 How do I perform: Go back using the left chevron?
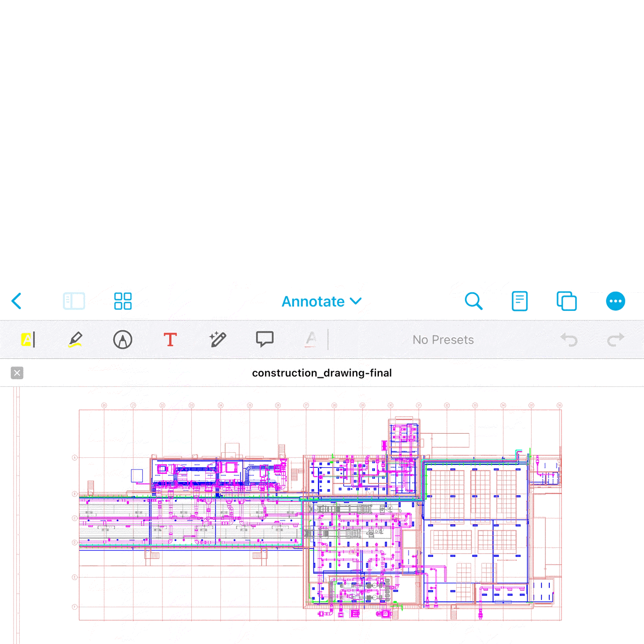tap(17, 301)
